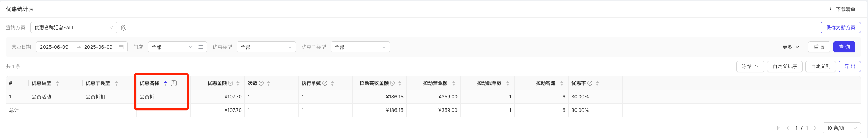This screenshot has height=138, width=868.
Task: Click the 查询 button
Action: [x=844, y=47]
